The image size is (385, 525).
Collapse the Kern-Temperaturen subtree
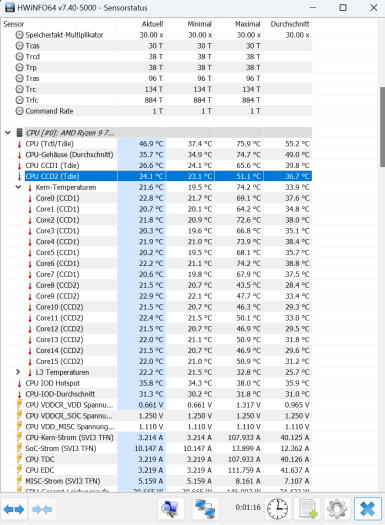click(x=18, y=187)
